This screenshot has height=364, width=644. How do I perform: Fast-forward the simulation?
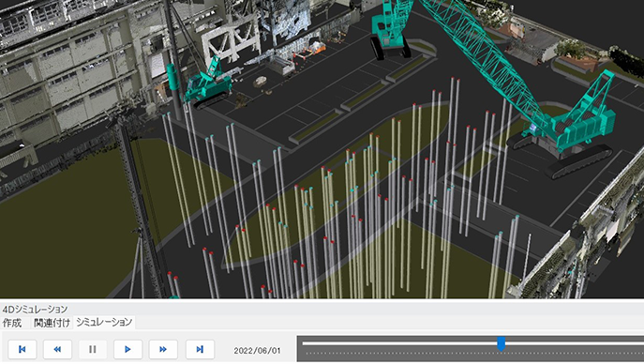pos(163,349)
